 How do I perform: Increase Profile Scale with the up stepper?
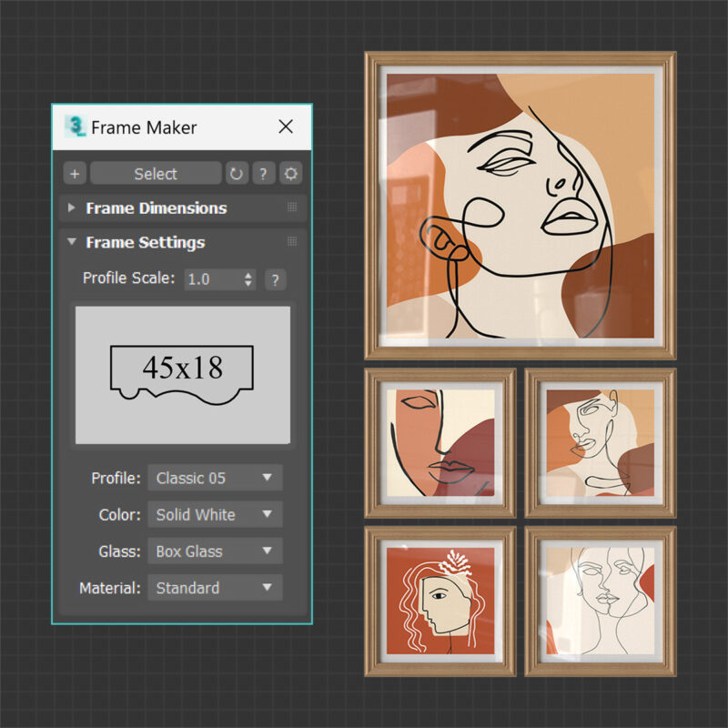click(248, 275)
